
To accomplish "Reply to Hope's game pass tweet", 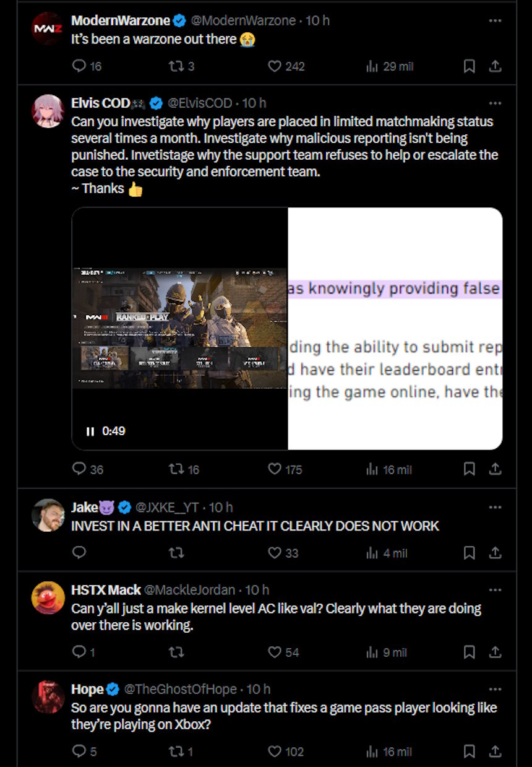I will click(79, 752).
